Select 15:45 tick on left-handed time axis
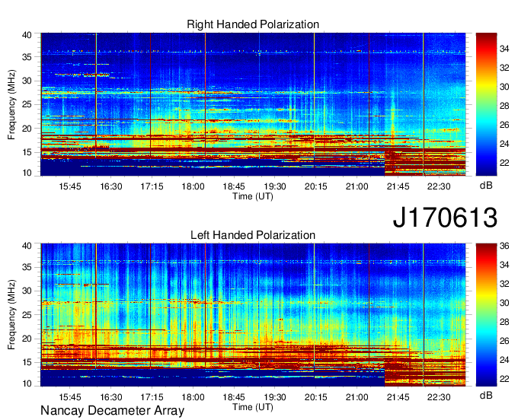Screen dimensions: 518x420 tap(70, 397)
